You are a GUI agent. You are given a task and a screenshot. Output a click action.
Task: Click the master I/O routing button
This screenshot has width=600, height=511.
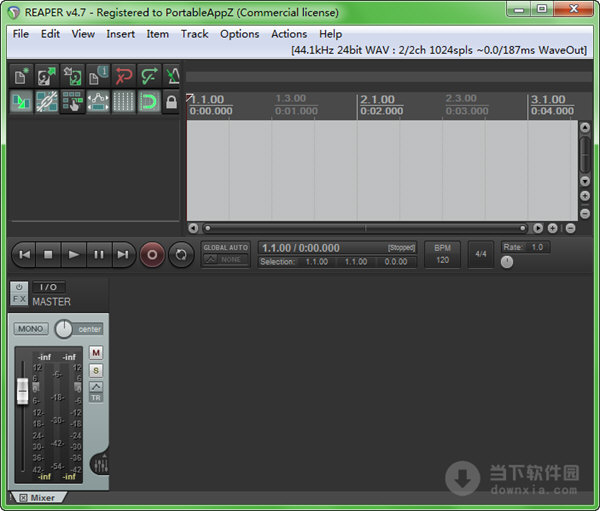[x=49, y=287]
